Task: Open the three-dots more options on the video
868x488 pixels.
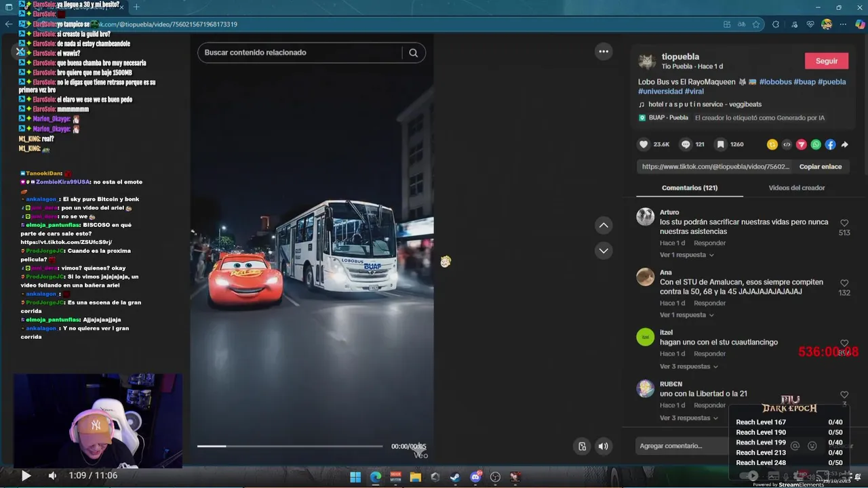Action: [x=604, y=52]
